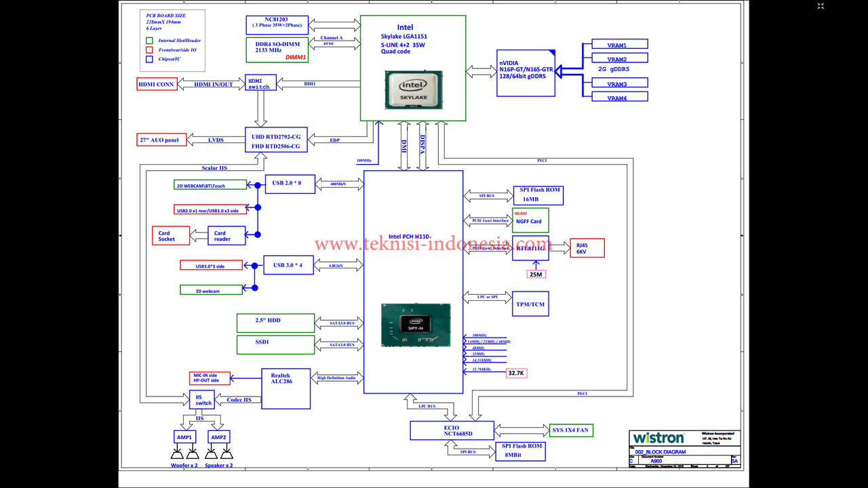868x488 pixels.
Task: Select the RJ45 6KV box
Action: (587, 248)
